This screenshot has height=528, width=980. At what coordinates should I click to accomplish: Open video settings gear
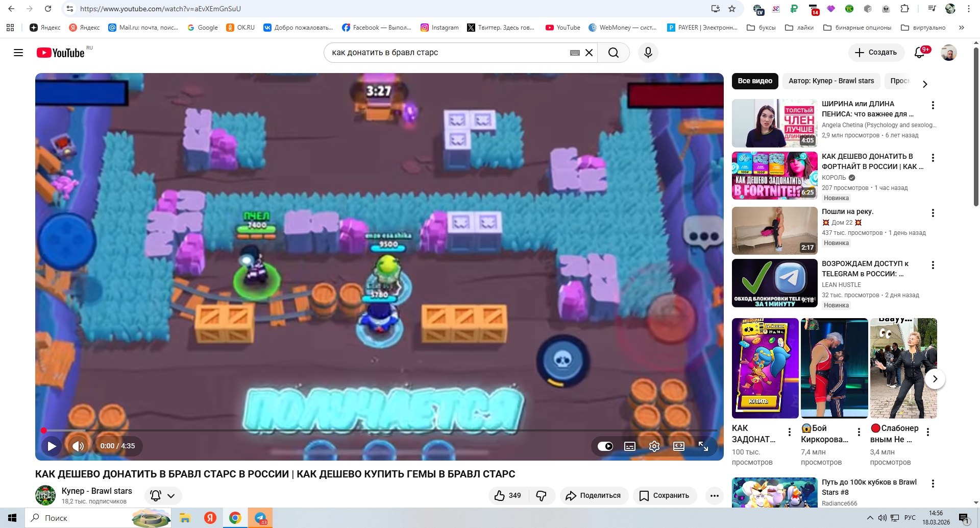pyautogui.click(x=654, y=446)
